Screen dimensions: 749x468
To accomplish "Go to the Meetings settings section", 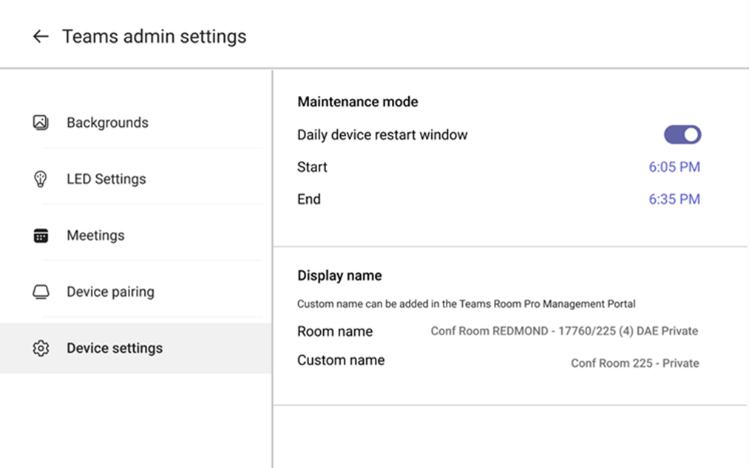I will coord(95,236).
